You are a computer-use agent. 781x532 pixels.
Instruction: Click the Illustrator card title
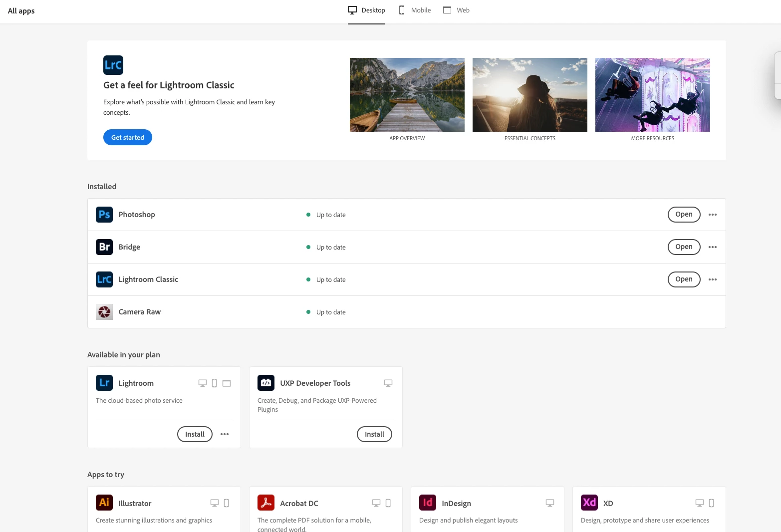[135, 504]
